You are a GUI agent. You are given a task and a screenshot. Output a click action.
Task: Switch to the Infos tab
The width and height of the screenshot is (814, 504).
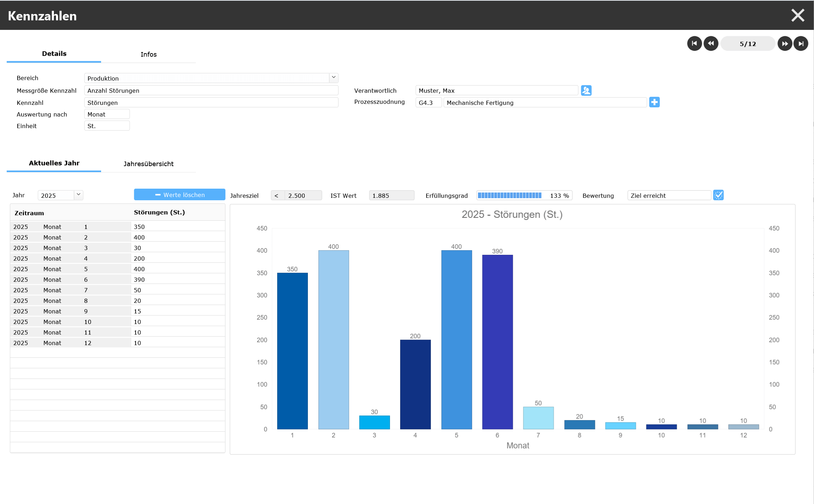tap(148, 55)
